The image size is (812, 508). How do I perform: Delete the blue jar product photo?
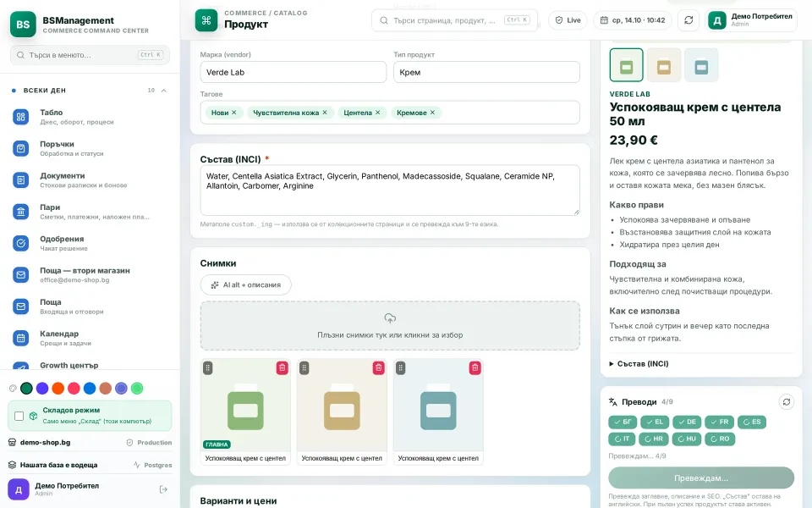coord(475,368)
